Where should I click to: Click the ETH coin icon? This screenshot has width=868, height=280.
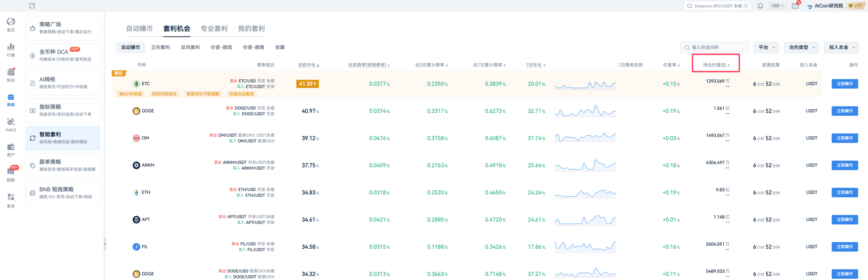click(136, 192)
